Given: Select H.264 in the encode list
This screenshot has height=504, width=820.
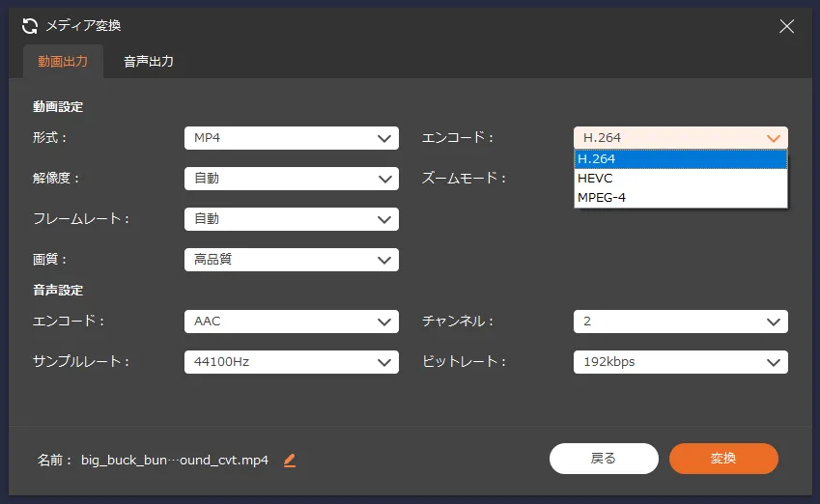Looking at the screenshot, I should click(597, 159).
